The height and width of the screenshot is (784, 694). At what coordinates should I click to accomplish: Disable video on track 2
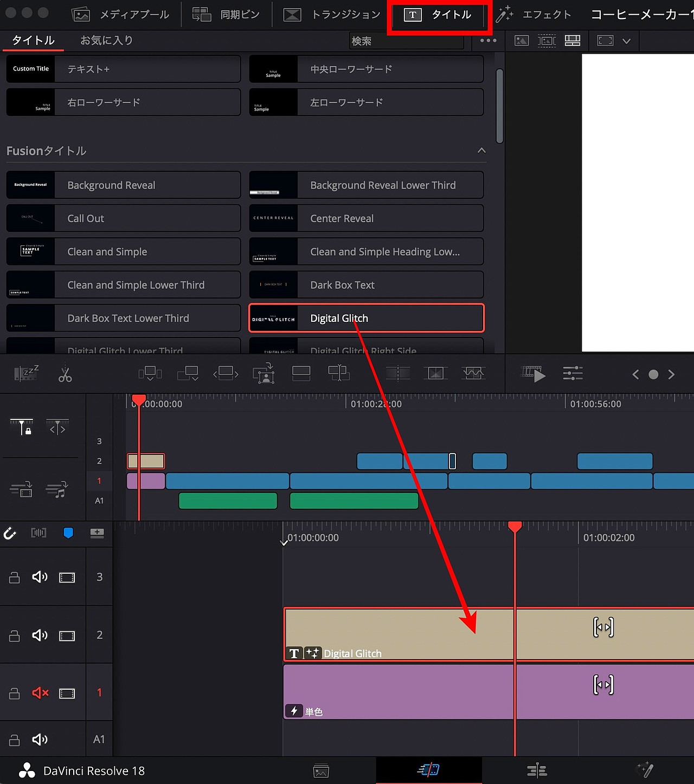[x=67, y=636]
